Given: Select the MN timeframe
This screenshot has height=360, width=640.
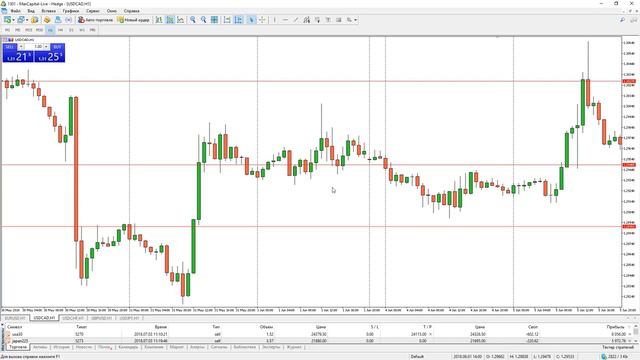Looking at the screenshot, I should [93, 30].
